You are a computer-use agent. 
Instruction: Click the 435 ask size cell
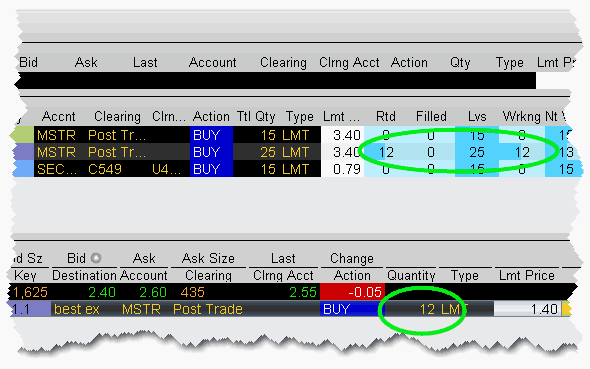(193, 292)
